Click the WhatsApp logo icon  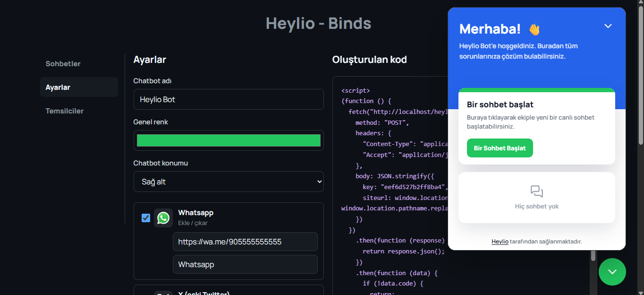163,218
